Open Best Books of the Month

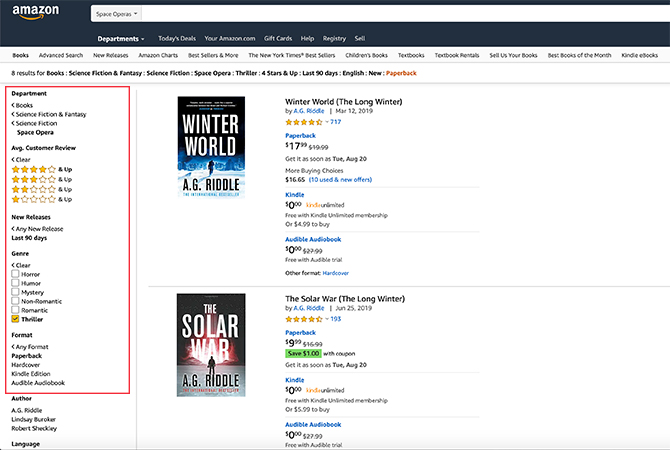(x=579, y=55)
